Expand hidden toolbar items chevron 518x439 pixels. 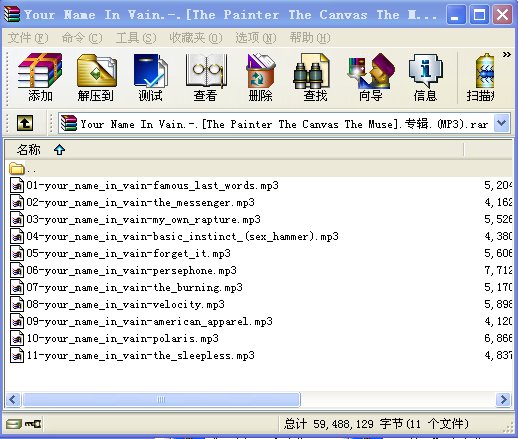coord(507,54)
